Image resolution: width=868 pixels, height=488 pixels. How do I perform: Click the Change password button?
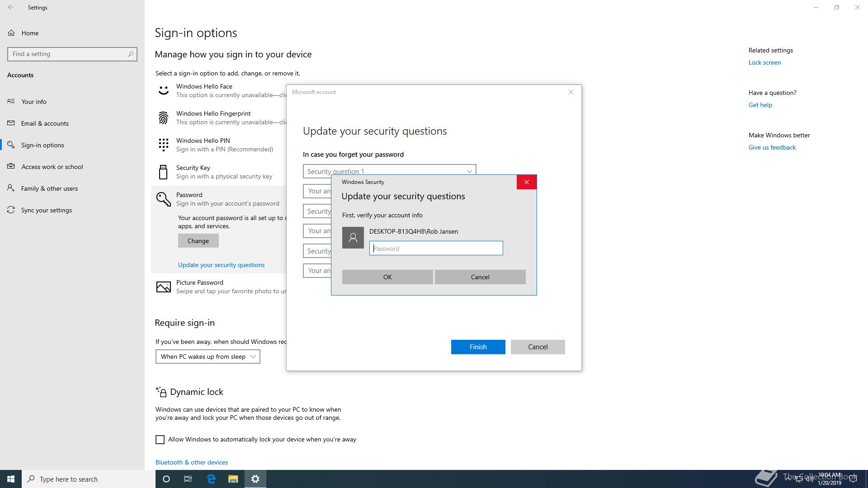(x=198, y=241)
